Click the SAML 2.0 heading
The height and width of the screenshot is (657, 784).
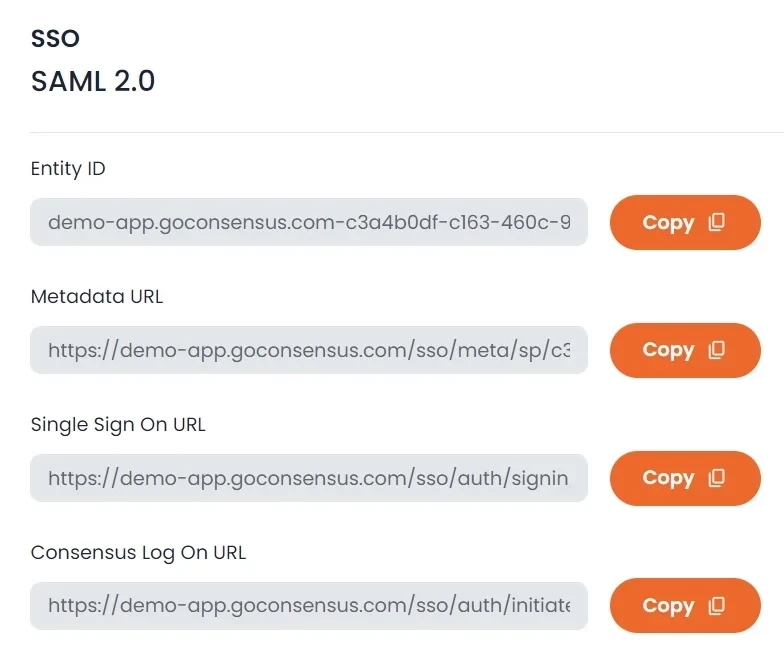pyautogui.click(x=93, y=81)
